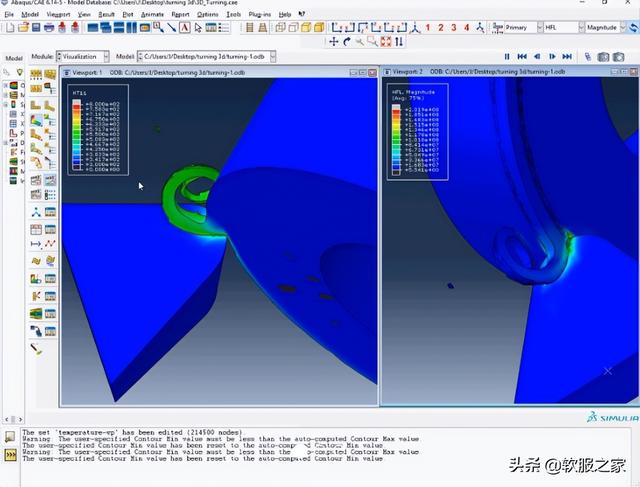Open the Magnitude component dropdown

[x=606, y=28]
